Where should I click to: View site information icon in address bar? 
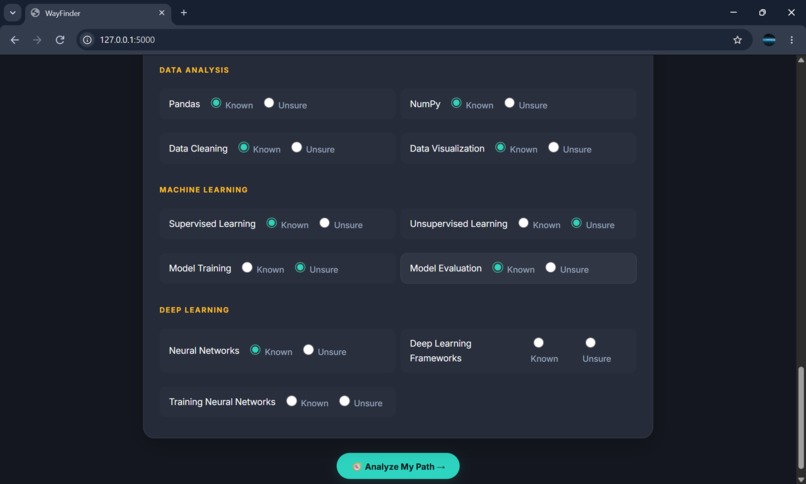click(x=87, y=40)
